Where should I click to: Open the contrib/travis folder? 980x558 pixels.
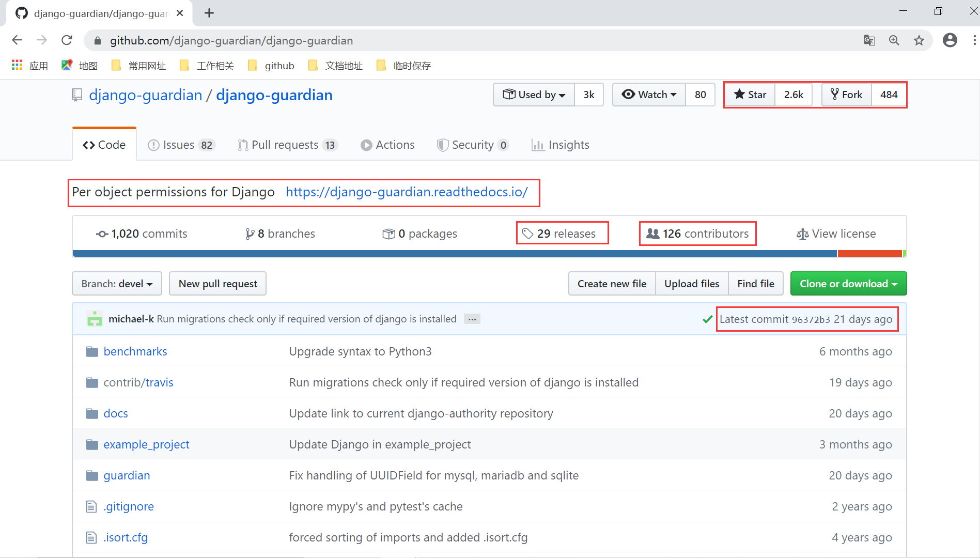138,382
